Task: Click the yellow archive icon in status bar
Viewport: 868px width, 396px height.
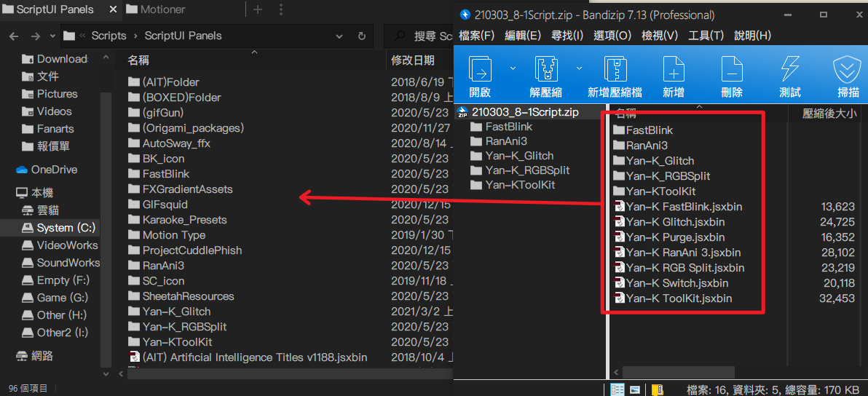Action: tap(657, 389)
